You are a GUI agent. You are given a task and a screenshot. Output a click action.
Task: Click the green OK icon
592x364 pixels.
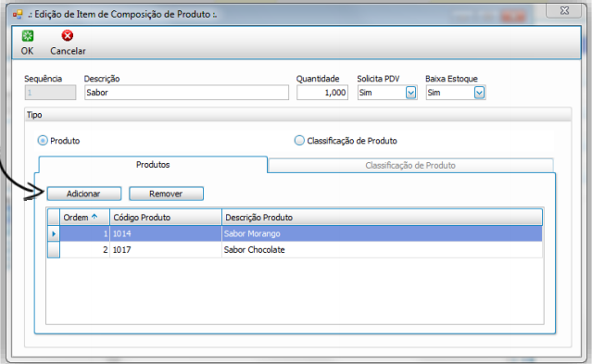(27, 36)
